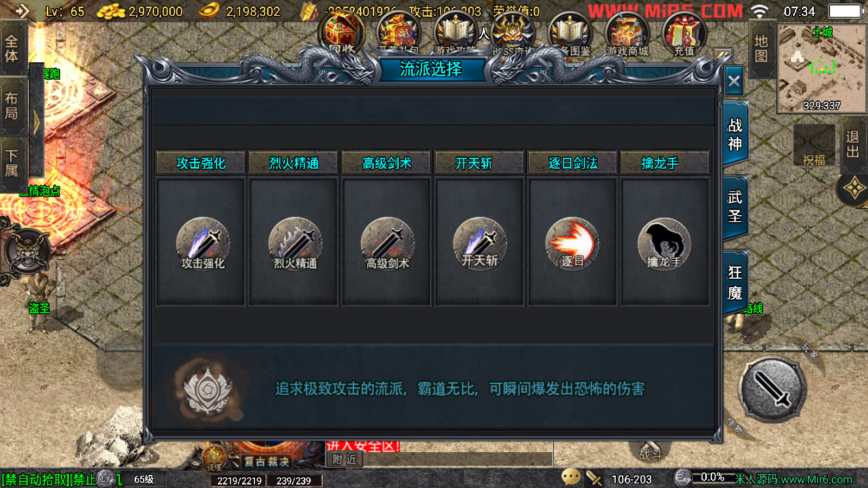Image resolution: width=868 pixels, height=488 pixels.
Task: Choose the 逐日 fire slash icon
Action: pyautogui.click(x=572, y=244)
